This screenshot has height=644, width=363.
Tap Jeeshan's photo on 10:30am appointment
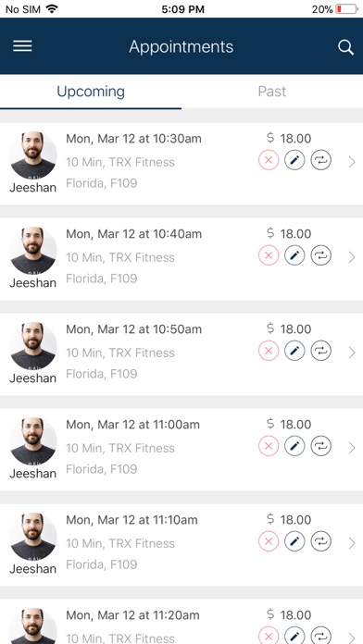33,155
